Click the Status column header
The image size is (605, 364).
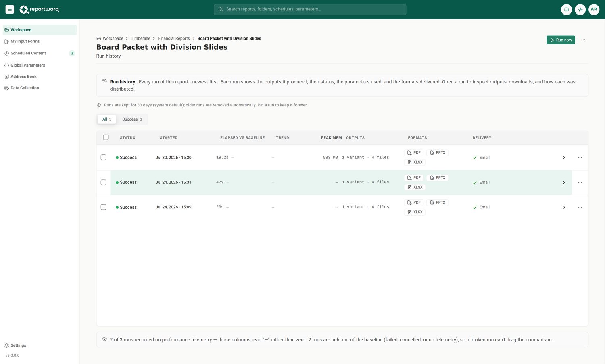pos(127,138)
